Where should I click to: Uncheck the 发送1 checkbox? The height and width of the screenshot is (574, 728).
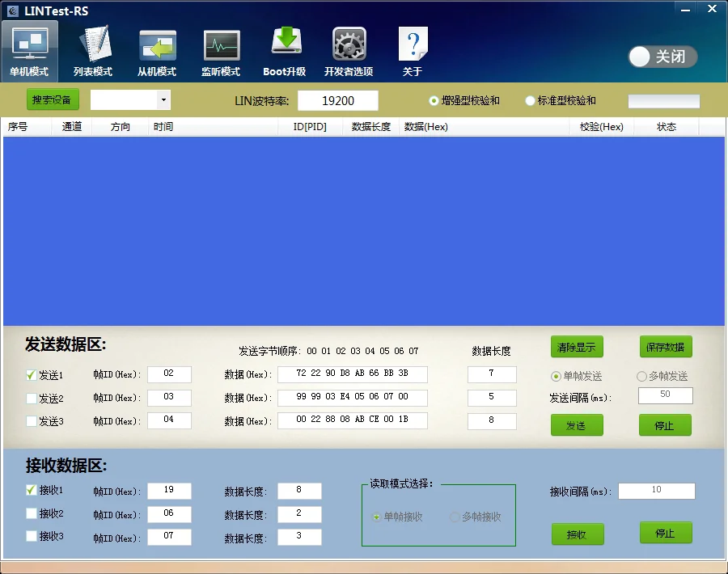pos(32,375)
